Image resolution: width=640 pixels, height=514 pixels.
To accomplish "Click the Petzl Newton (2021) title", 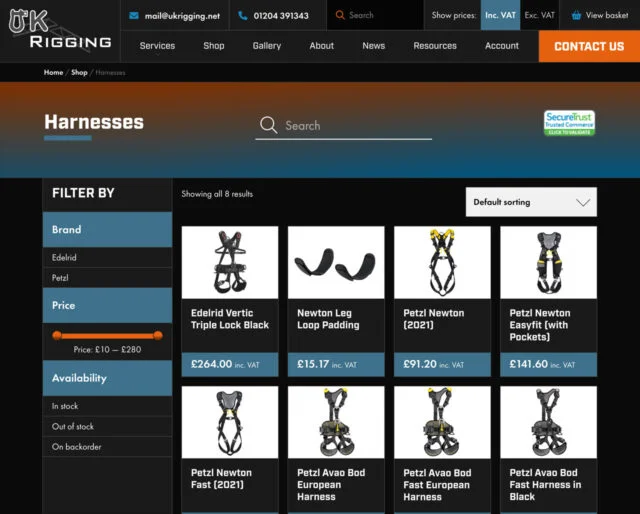I will pyautogui.click(x=433, y=319).
